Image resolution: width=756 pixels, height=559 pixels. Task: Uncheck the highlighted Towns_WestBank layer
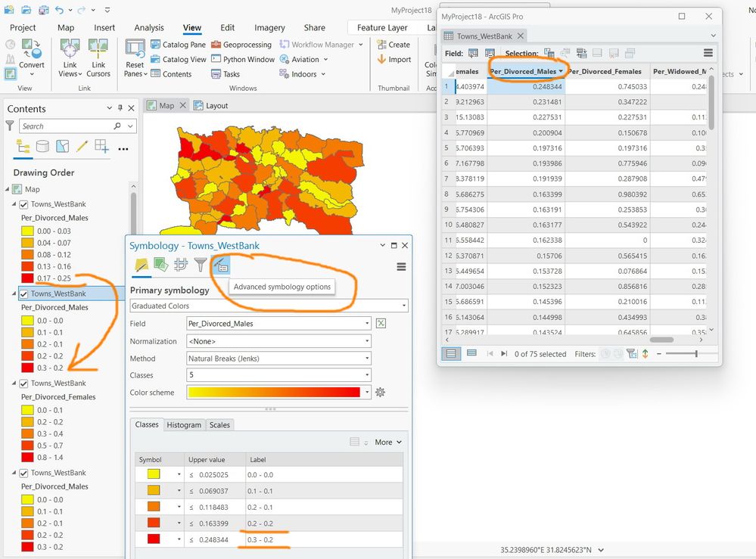[x=23, y=293]
